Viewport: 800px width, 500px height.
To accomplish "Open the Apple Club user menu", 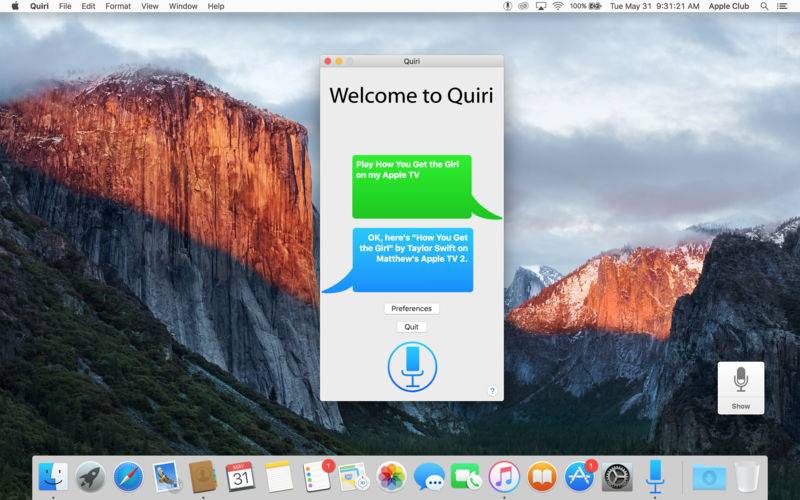I will coord(729,6).
